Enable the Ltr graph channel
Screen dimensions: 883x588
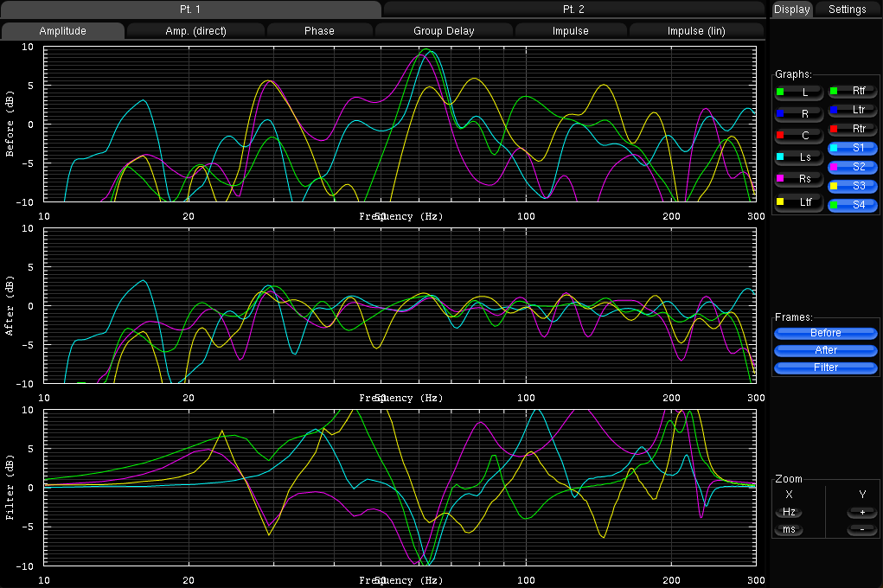[x=853, y=110]
